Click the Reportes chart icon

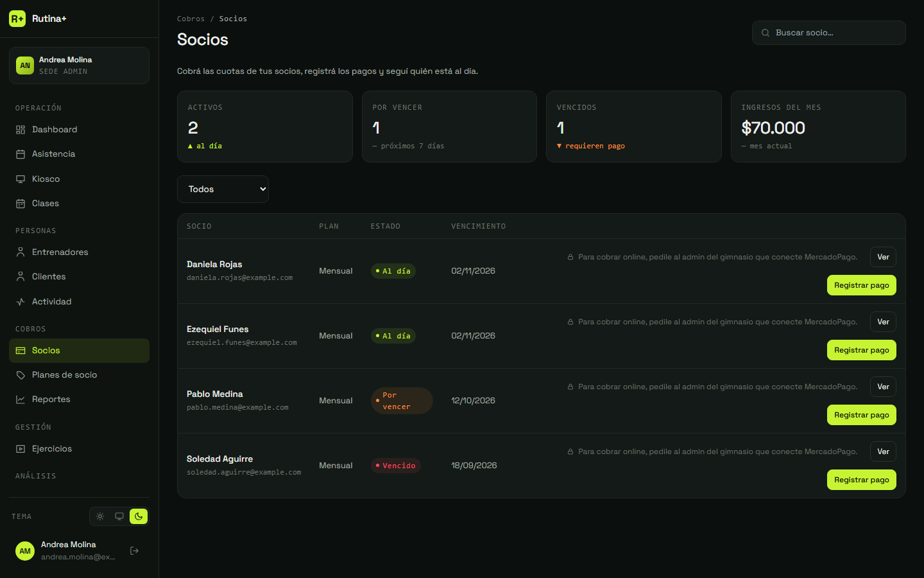tap(21, 399)
